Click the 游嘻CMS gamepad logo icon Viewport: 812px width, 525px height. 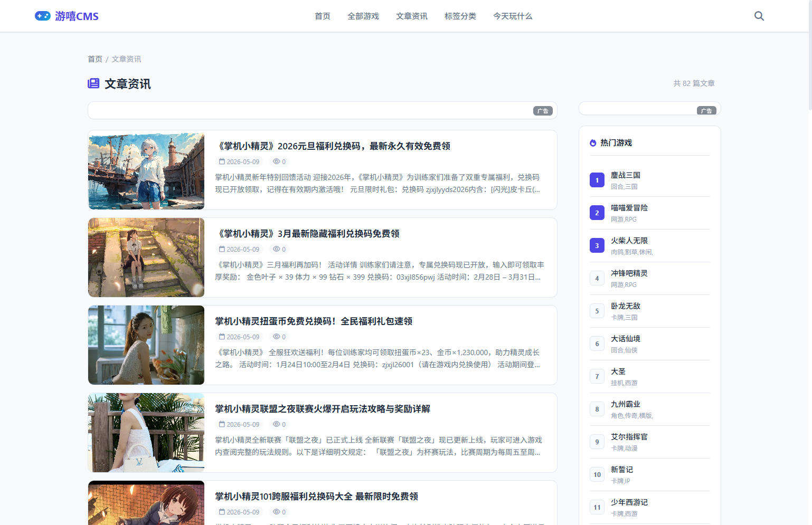click(43, 16)
